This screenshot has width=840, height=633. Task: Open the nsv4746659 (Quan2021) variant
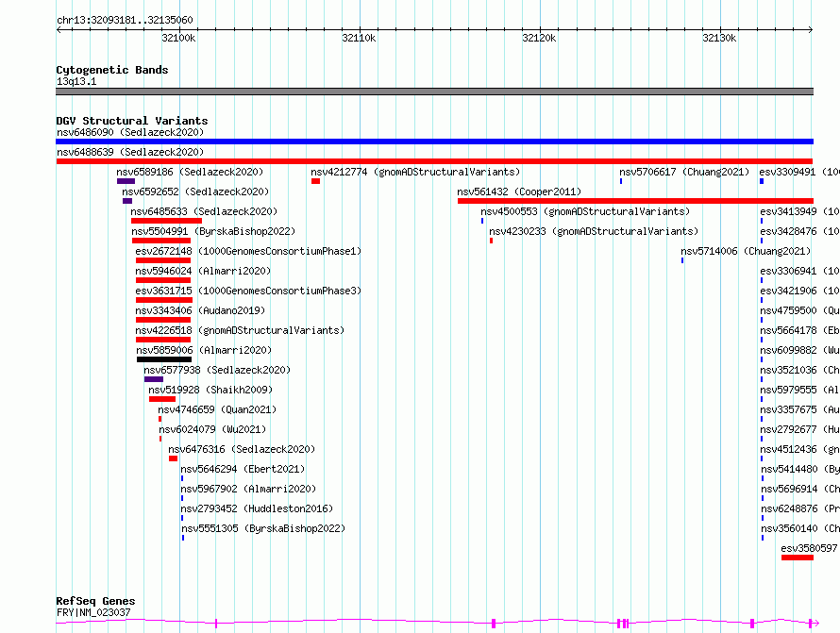click(217, 409)
